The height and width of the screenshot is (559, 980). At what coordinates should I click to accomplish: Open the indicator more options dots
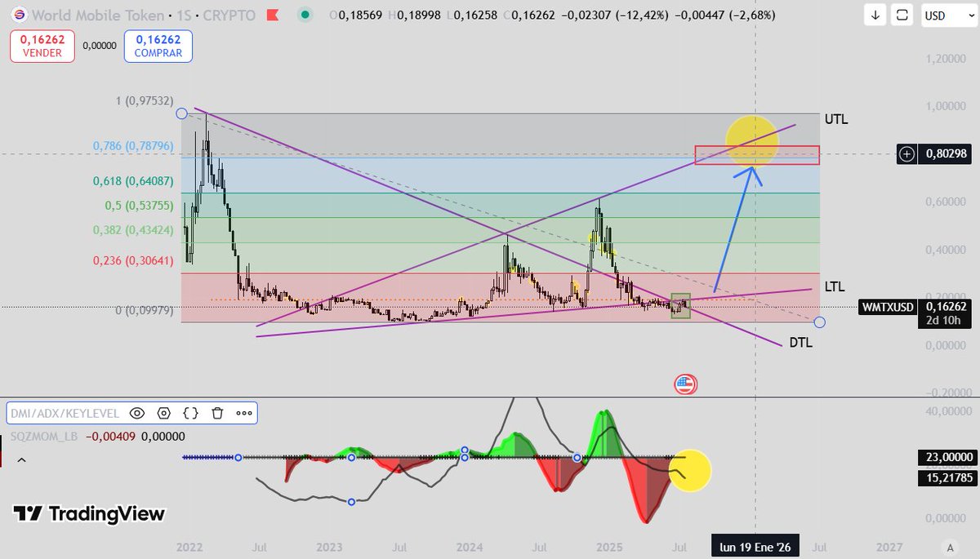tap(243, 413)
